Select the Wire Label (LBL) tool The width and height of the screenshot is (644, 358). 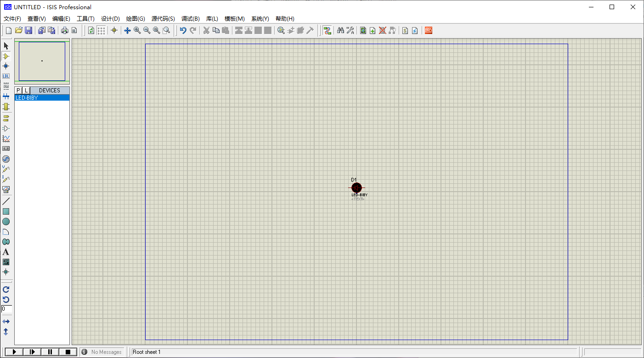(6, 76)
